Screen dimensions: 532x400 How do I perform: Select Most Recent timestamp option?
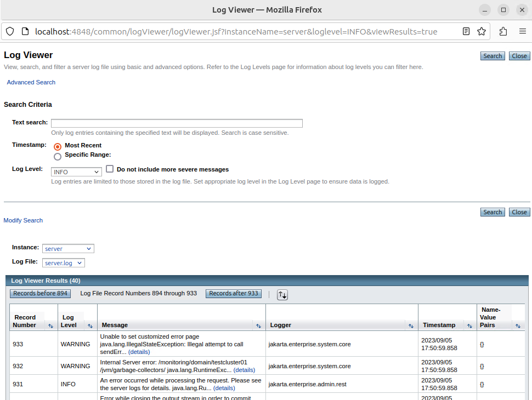click(x=58, y=146)
